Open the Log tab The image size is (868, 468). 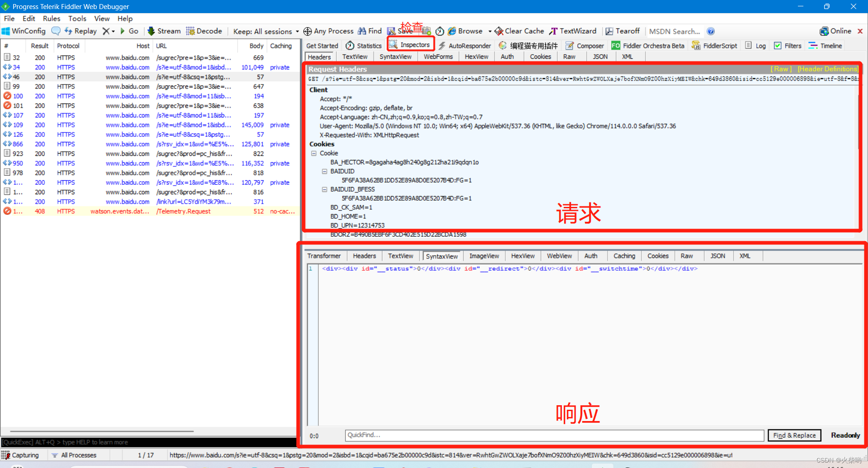756,46
